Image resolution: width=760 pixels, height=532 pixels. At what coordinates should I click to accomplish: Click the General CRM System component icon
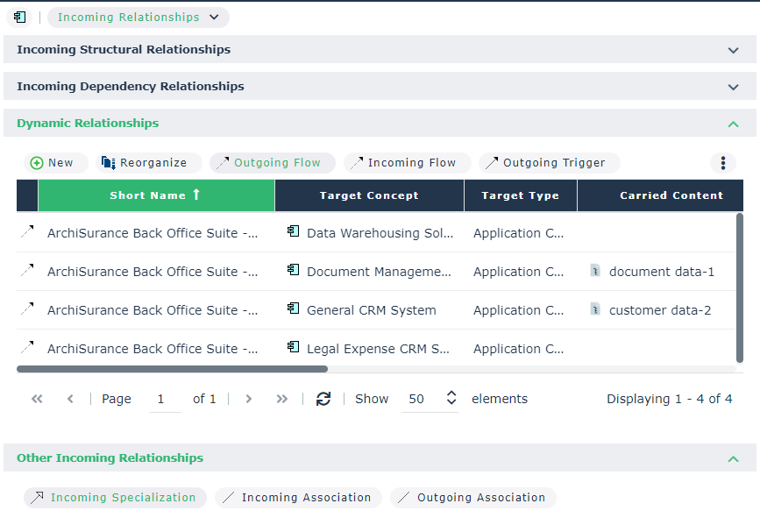(x=294, y=309)
